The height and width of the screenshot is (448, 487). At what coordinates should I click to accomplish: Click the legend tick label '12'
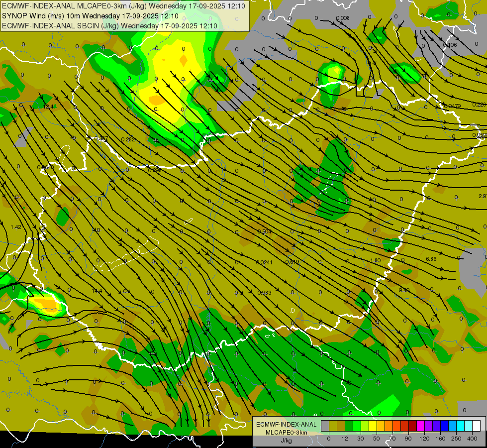(345, 439)
